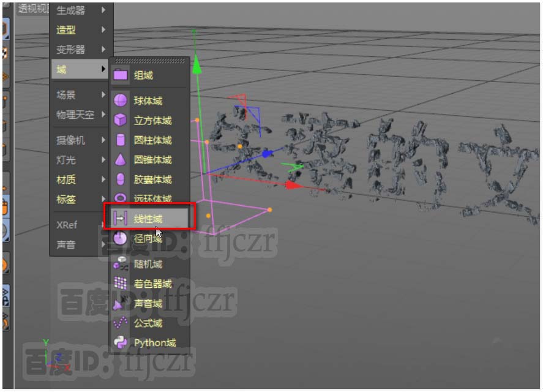Open the highlighted 域 menu item

80,69
